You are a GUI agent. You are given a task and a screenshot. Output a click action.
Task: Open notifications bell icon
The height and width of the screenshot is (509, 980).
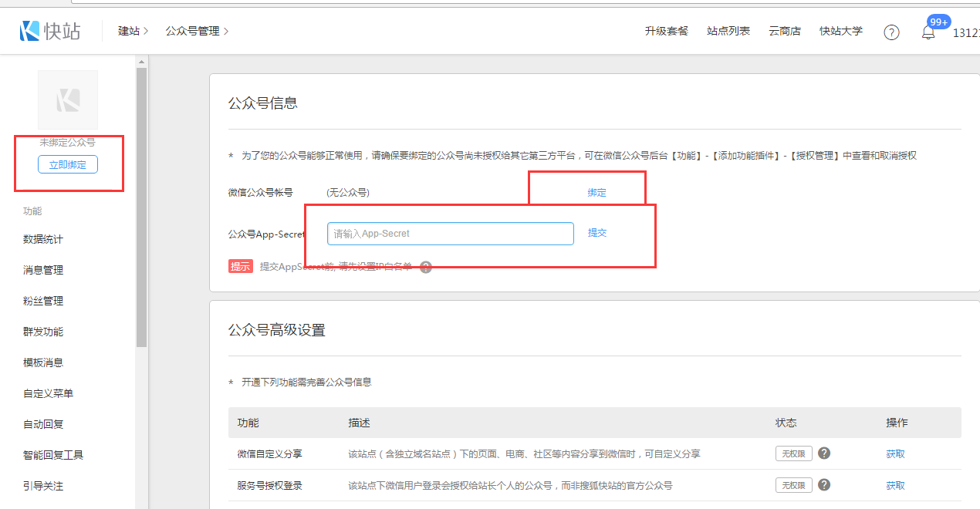point(928,32)
